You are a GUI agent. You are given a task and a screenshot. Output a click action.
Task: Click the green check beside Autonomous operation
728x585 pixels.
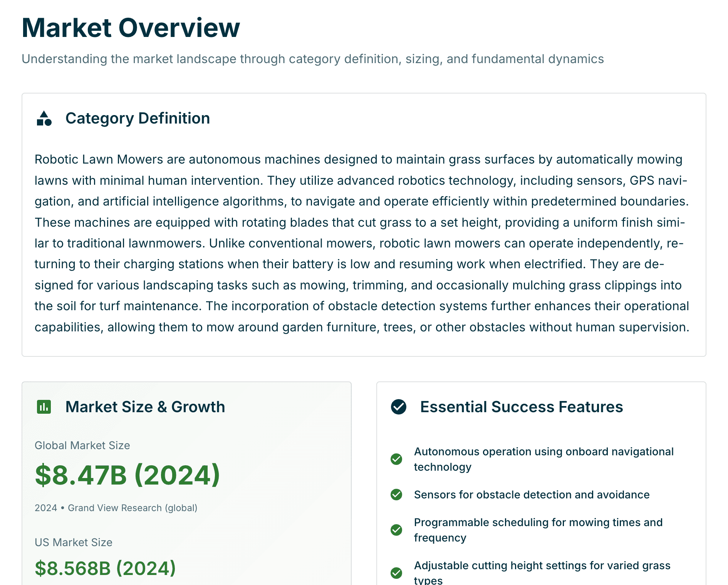coord(396,459)
